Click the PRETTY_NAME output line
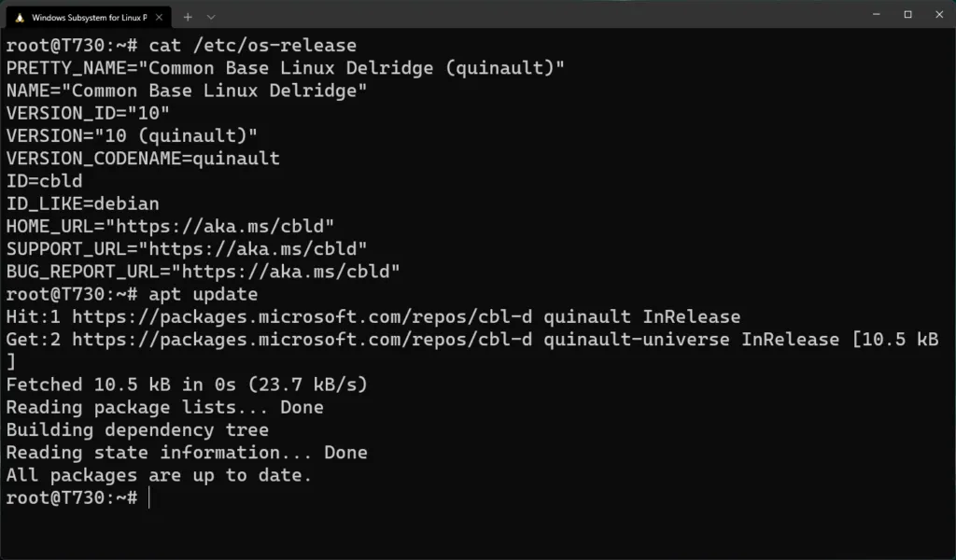 [285, 68]
